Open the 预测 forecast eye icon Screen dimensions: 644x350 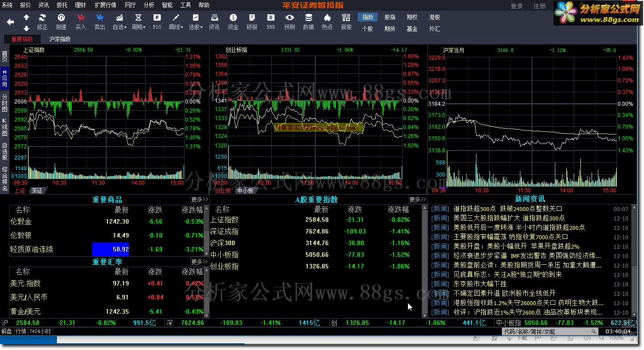pos(290,22)
